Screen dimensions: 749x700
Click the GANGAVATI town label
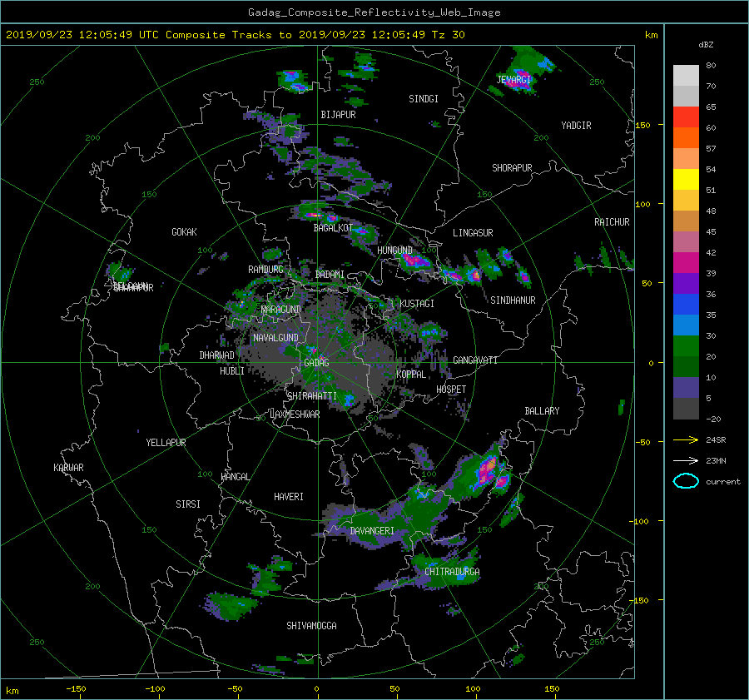[x=475, y=360]
